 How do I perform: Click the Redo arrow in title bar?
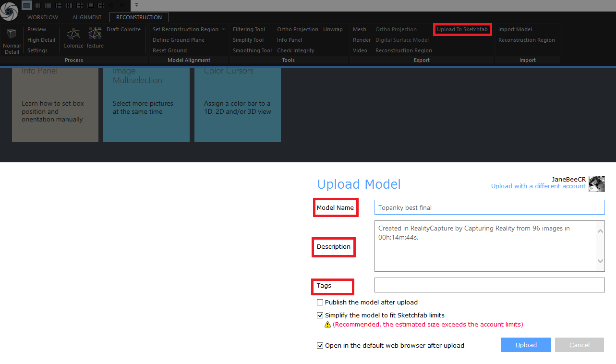pyautogui.click(x=122, y=5)
